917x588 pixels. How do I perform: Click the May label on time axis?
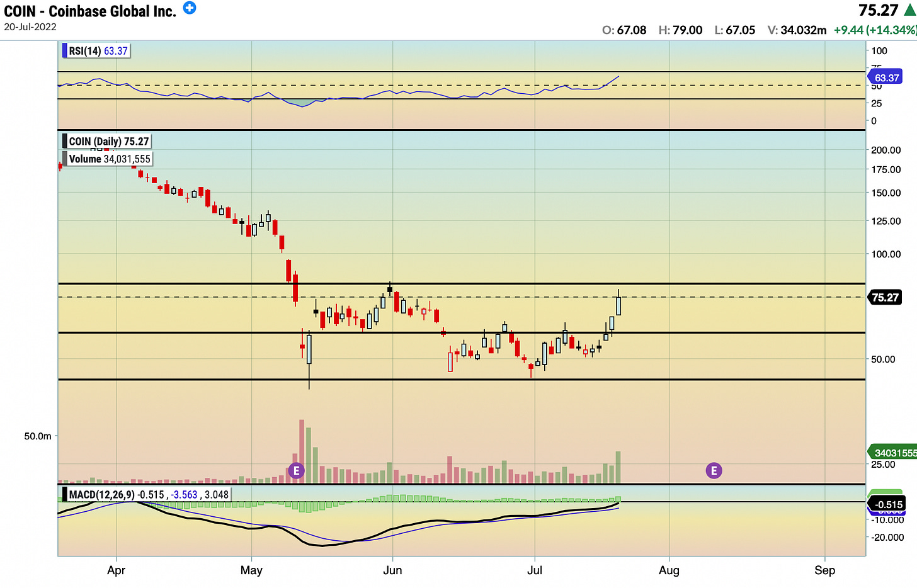pyautogui.click(x=251, y=570)
